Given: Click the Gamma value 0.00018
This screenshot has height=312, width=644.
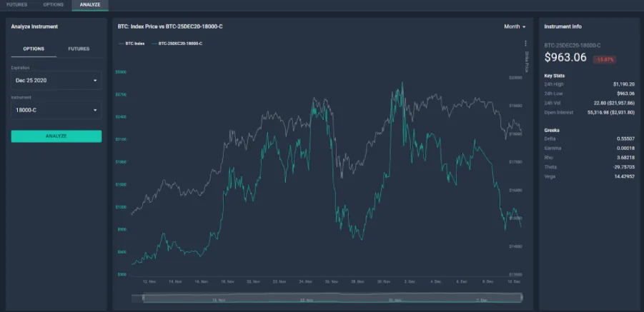Looking at the screenshot, I should pos(625,149).
